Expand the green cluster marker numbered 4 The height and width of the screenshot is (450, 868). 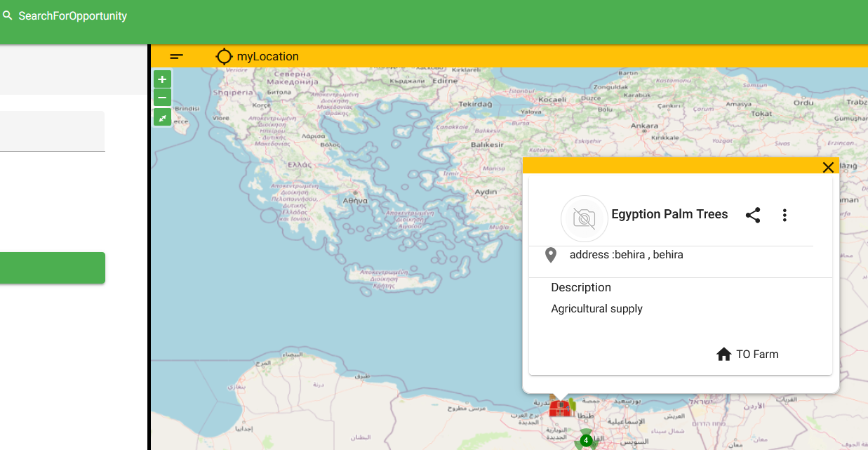tap(585, 440)
